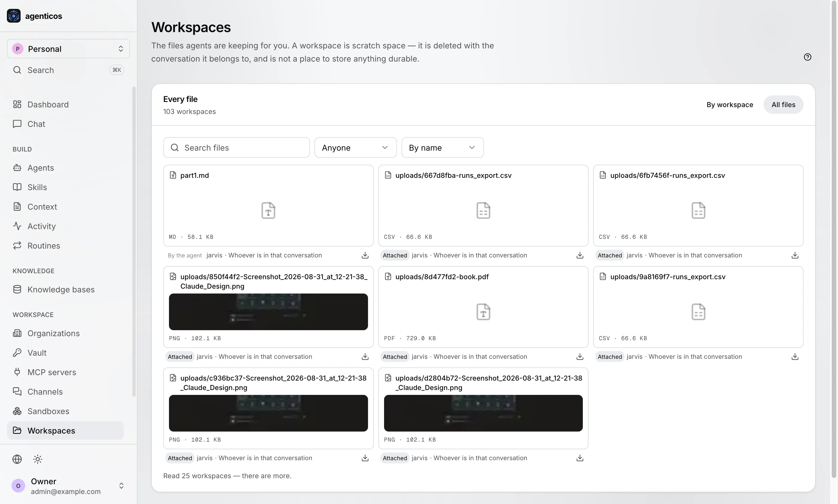The height and width of the screenshot is (504, 838).
Task: Open the Workspaces sidebar item
Action: tap(65, 430)
